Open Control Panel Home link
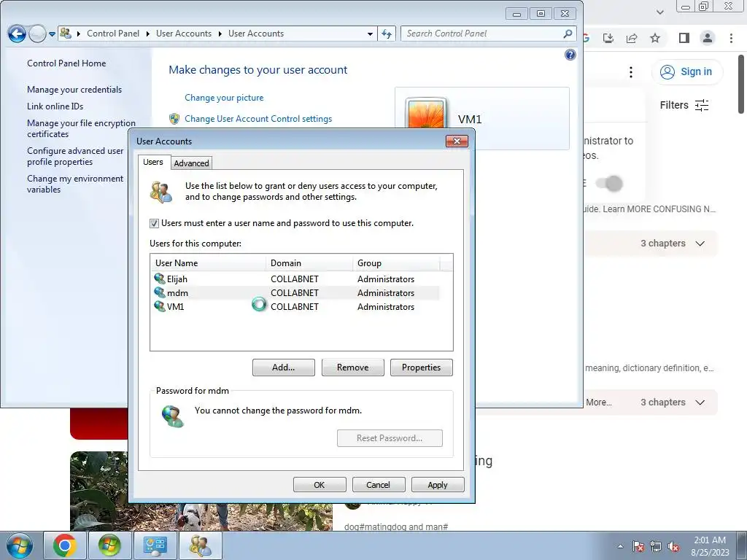 (x=66, y=63)
